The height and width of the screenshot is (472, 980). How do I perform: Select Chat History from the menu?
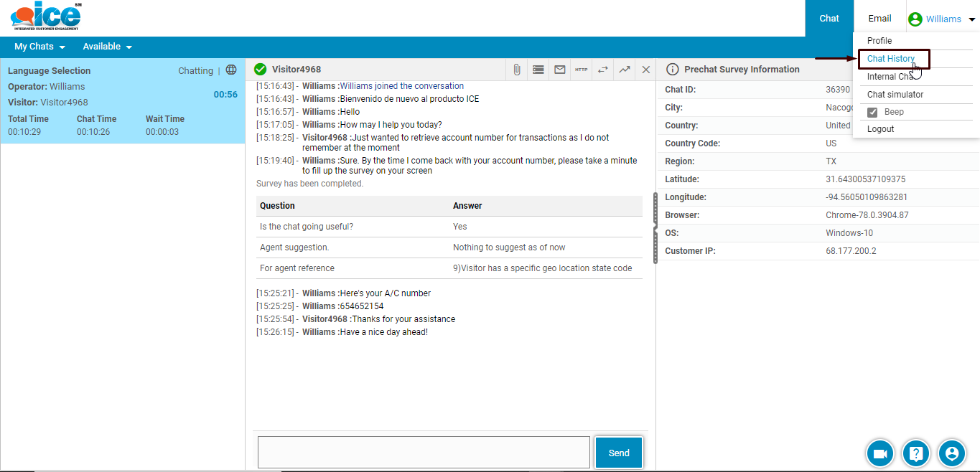pyautogui.click(x=891, y=59)
